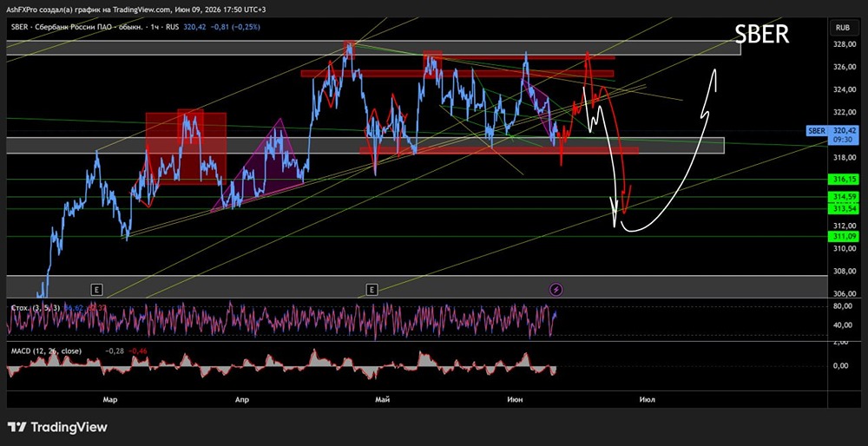Click the MACD value -0,28
Image resolution: width=868 pixels, height=446 pixels.
114,351
